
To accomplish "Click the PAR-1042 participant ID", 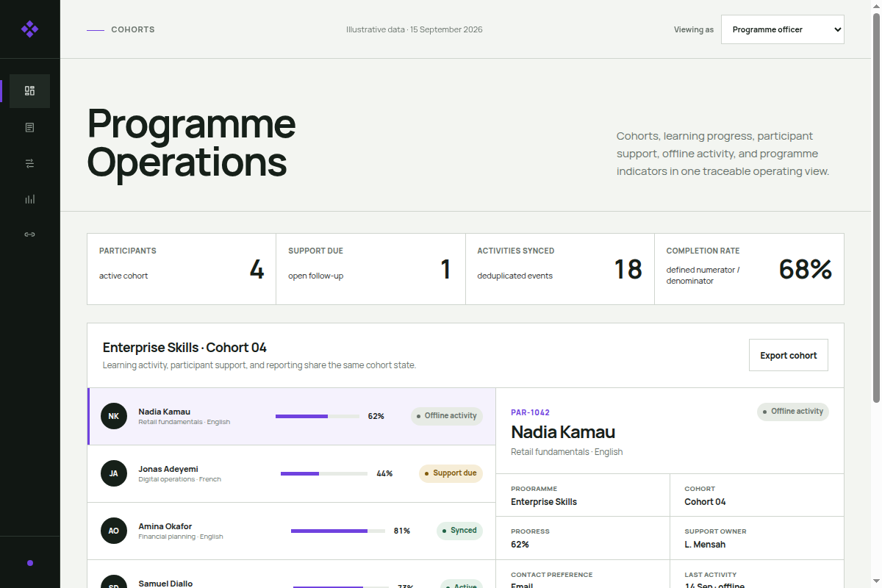I will (x=530, y=413).
